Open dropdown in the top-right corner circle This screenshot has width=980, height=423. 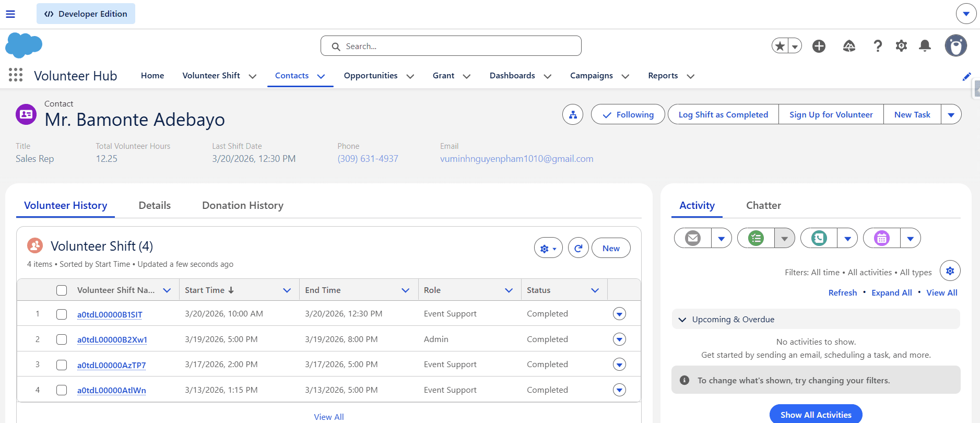[x=966, y=14]
